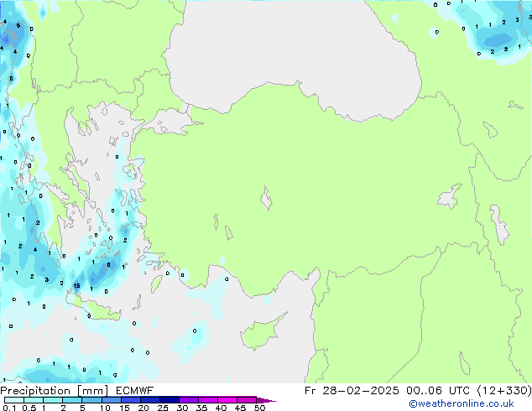Click the forecast date 'Fr 28-02-2025'
Viewport: 532px width, 411px height.
352,391
